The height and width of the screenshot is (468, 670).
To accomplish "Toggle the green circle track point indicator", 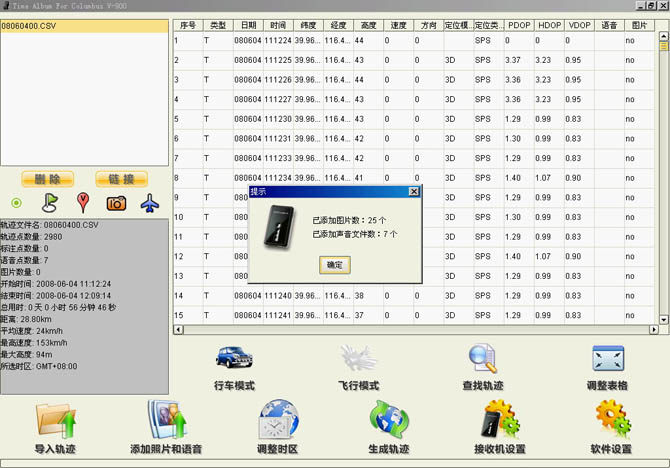I will pos(16,203).
